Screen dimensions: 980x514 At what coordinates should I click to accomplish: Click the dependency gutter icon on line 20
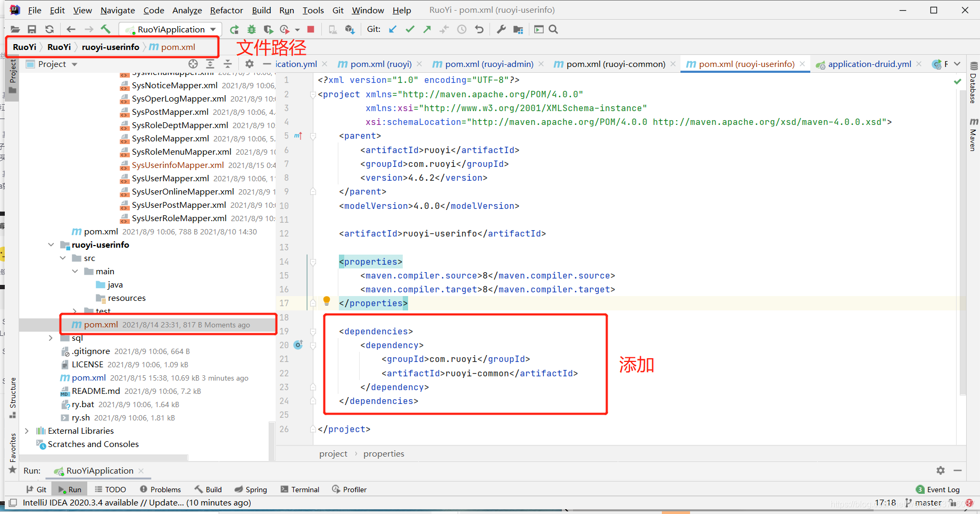tap(298, 345)
